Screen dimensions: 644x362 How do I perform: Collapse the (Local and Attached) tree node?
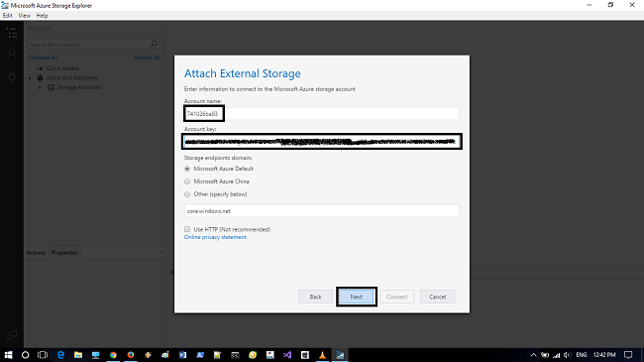pos(30,77)
